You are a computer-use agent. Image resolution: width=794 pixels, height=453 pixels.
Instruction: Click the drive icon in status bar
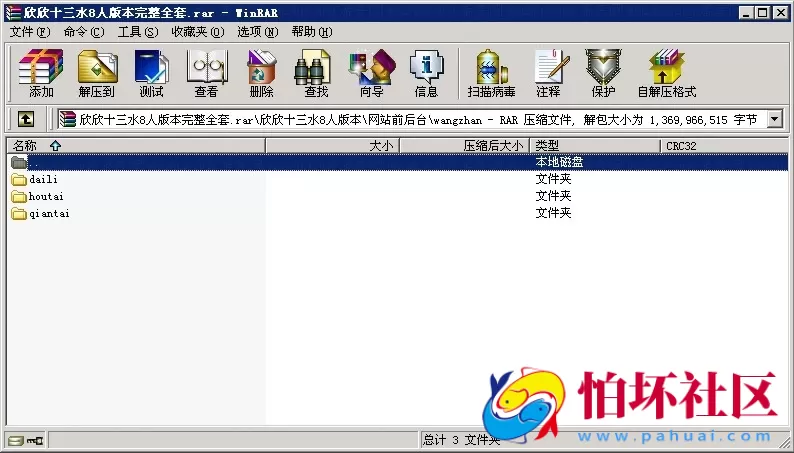(15, 441)
